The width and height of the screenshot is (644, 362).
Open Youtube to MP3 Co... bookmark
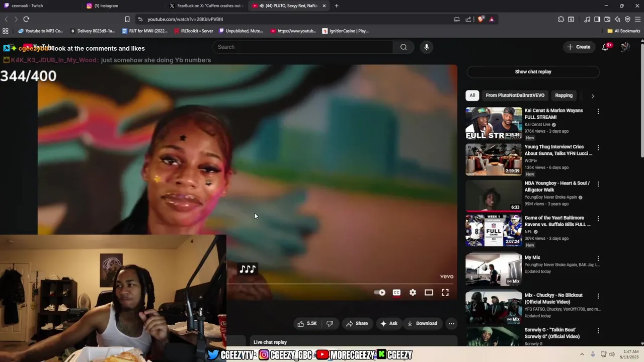pyautogui.click(x=40, y=31)
